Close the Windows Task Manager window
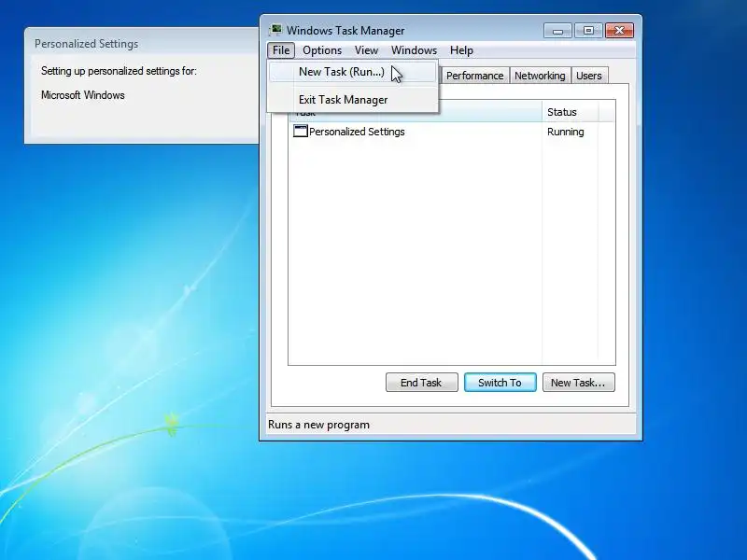Viewport: 747px width, 560px height. 619,31
